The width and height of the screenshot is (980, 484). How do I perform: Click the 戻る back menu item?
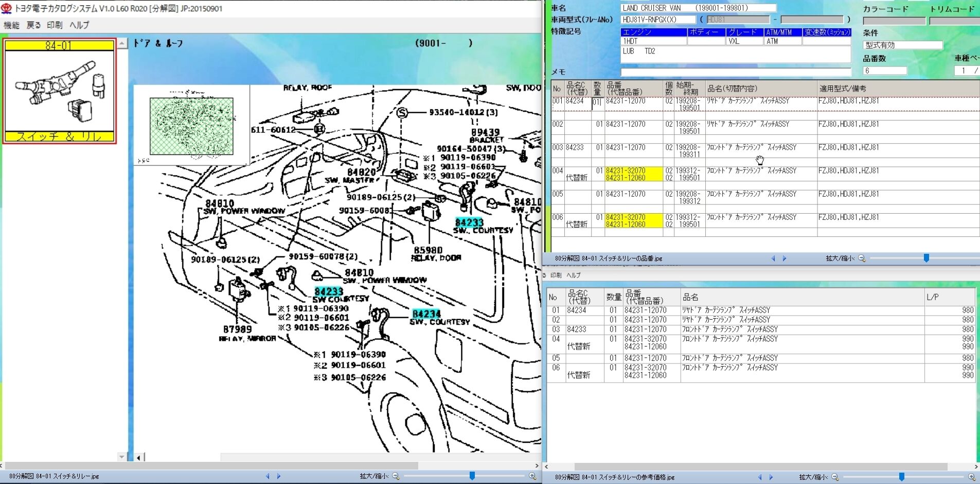pos(33,25)
